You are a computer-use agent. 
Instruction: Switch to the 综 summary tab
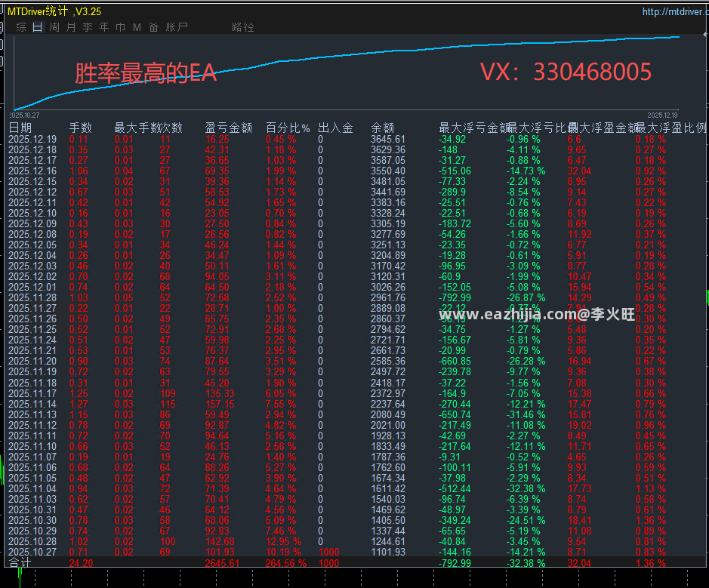(x=21, y=27)
